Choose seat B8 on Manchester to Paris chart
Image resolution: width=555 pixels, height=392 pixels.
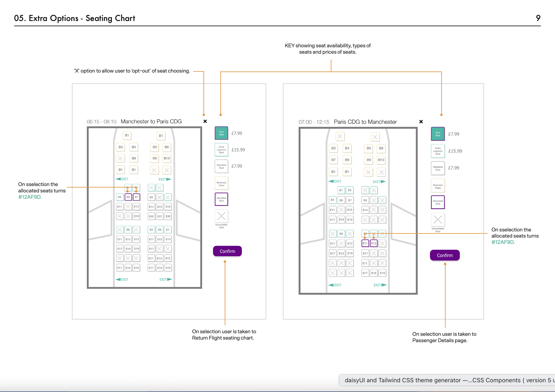tap(134, 158)
